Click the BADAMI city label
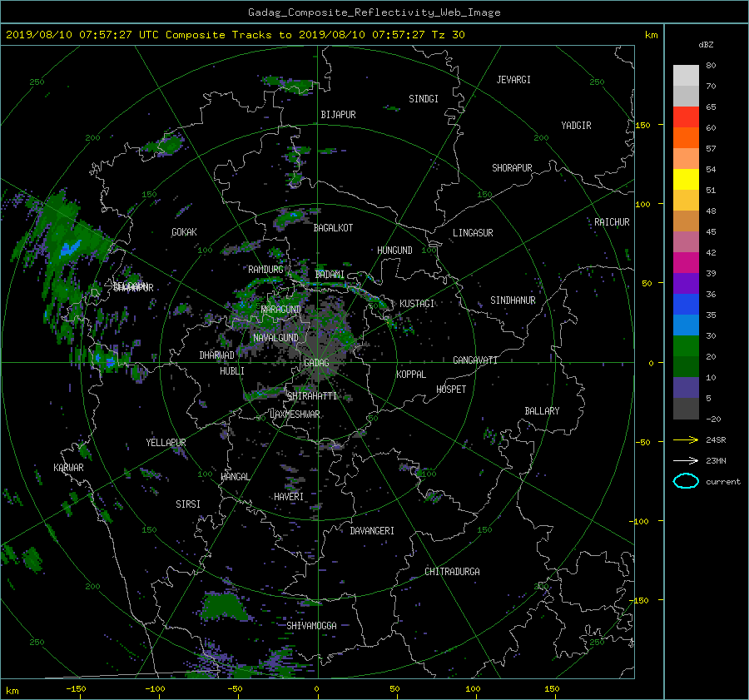 point(330,275)
